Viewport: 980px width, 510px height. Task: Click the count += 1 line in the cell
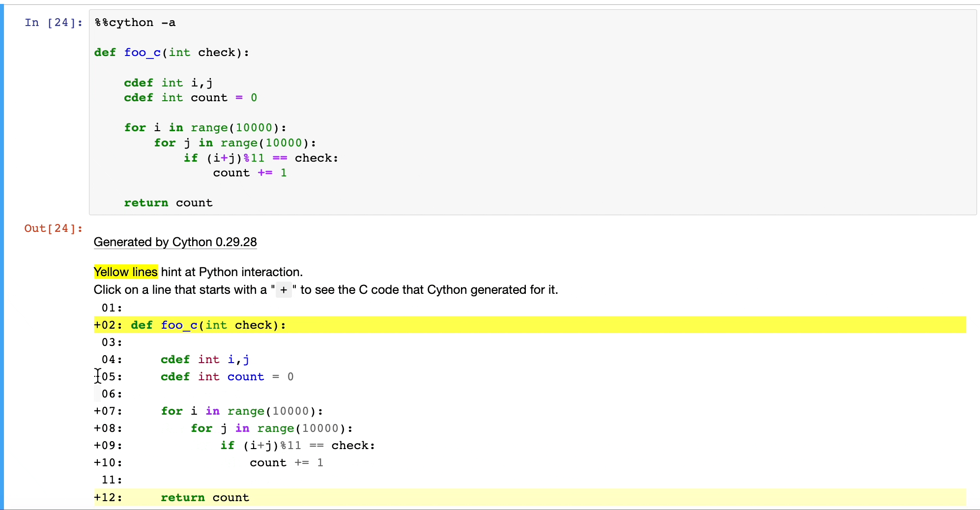pos(249,172)
